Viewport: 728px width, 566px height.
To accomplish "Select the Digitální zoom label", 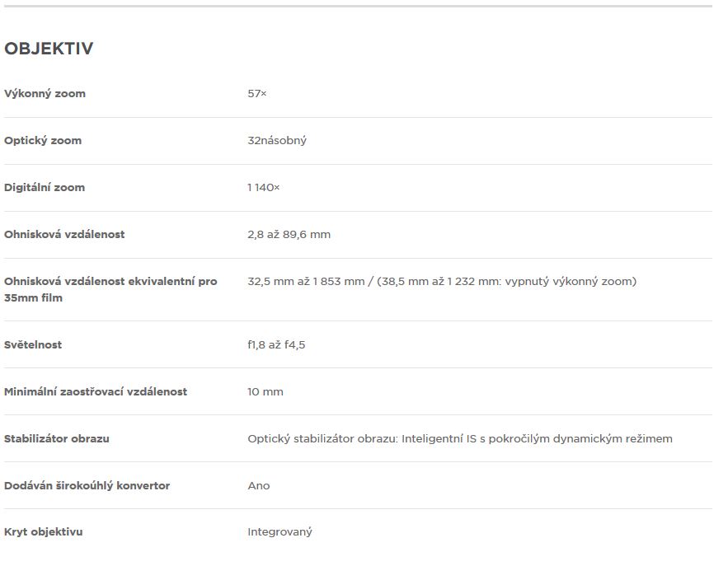I will [x=45, y=187].
